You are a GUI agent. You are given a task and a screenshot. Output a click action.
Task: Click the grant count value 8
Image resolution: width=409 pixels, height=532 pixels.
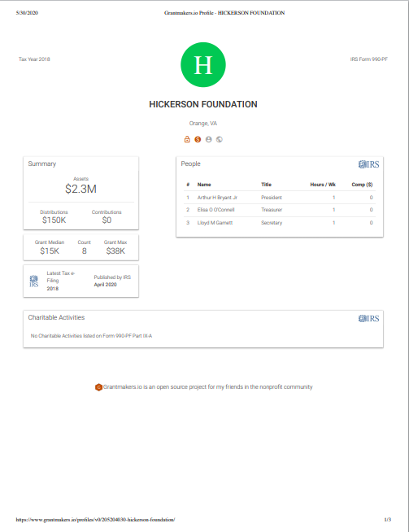tap(84, 251)
